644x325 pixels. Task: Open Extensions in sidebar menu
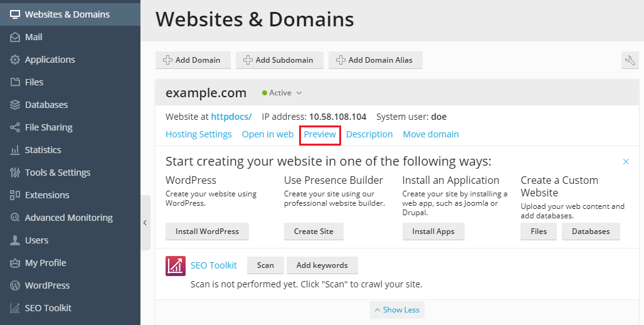70,195
